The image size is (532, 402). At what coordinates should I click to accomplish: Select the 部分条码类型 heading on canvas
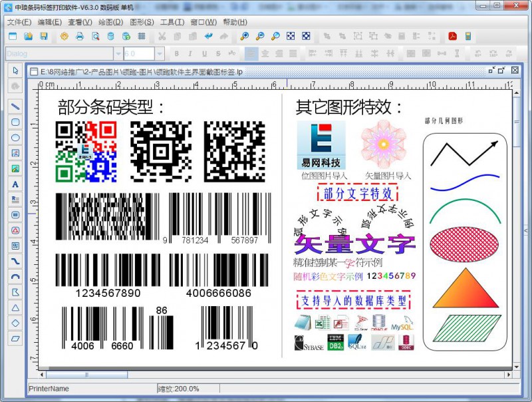[x=110, y=107]
